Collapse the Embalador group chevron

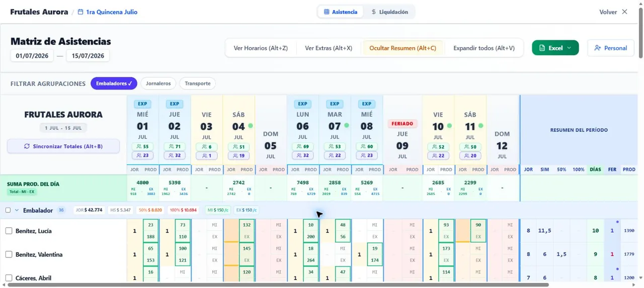pos(17,210)
